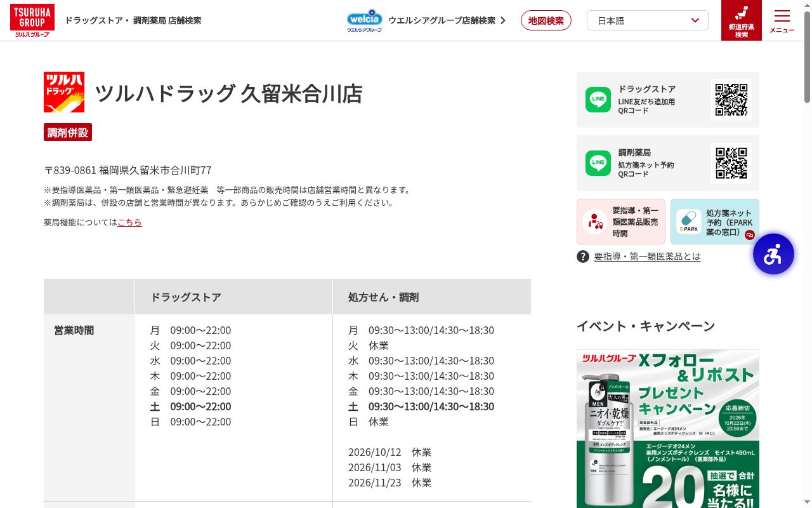Open the 日本語 language dropdown
Screen dimensions: 812x508
(x=648, y=20)
